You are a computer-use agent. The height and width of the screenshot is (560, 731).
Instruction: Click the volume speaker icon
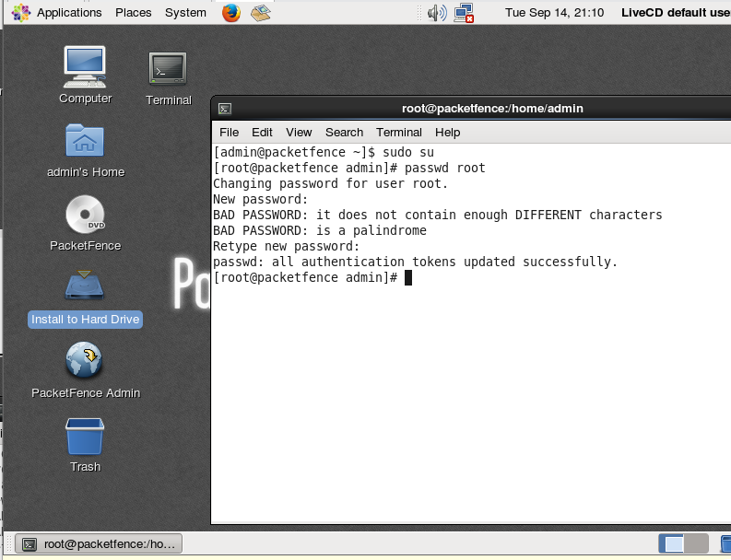coord(437,13)
